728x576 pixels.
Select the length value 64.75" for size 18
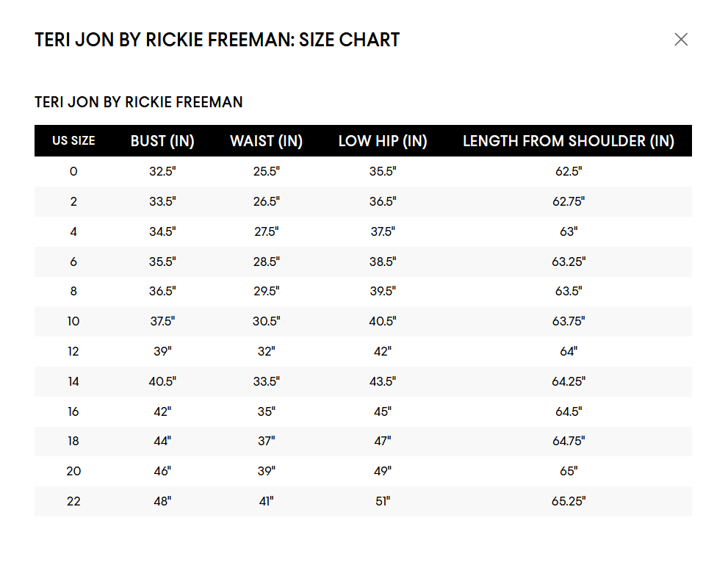(569, 442)
